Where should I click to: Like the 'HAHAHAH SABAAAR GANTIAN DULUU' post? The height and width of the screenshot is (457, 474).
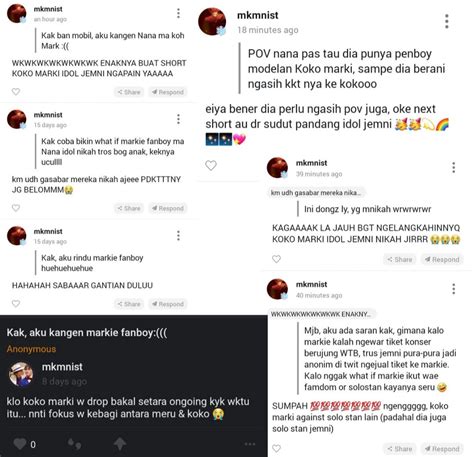tap(16, 304)
